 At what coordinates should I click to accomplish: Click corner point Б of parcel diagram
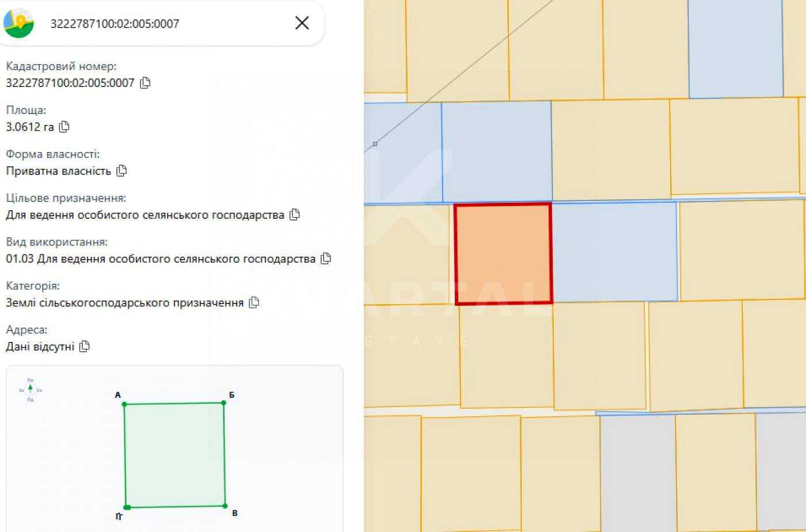click(223, 402)
